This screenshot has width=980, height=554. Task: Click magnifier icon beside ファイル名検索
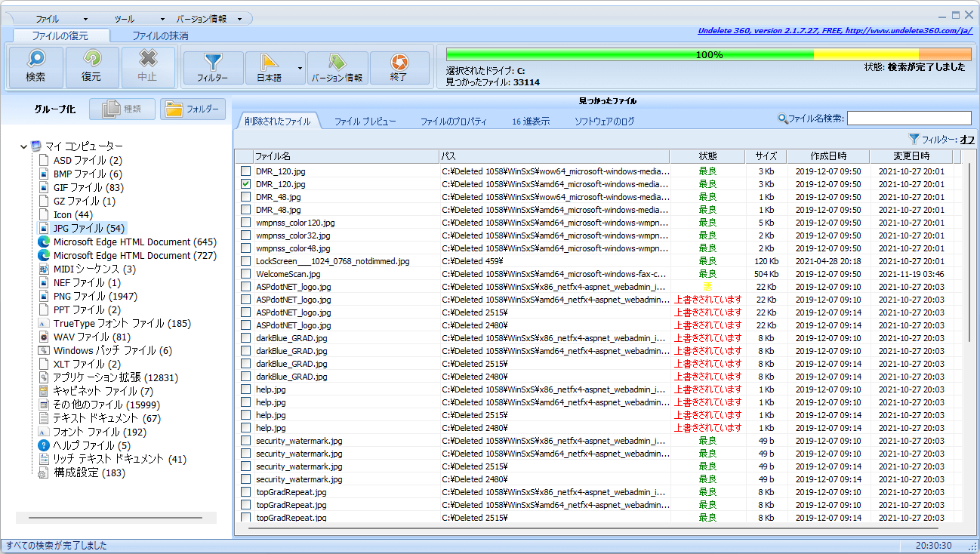782,118
